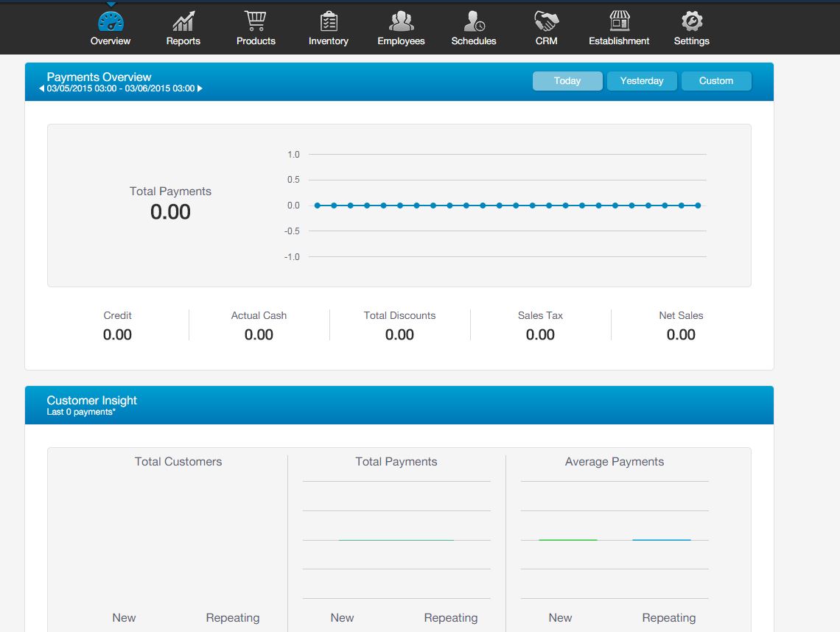
Task: Open the Overview dashboard gauge icon
Action: coord(111,21)
